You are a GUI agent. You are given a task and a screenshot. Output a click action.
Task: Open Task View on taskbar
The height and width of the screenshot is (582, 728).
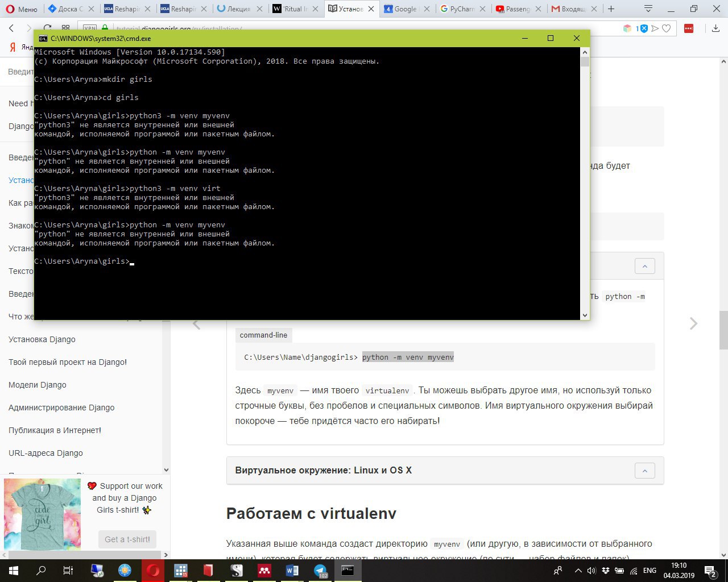(68, 571)
